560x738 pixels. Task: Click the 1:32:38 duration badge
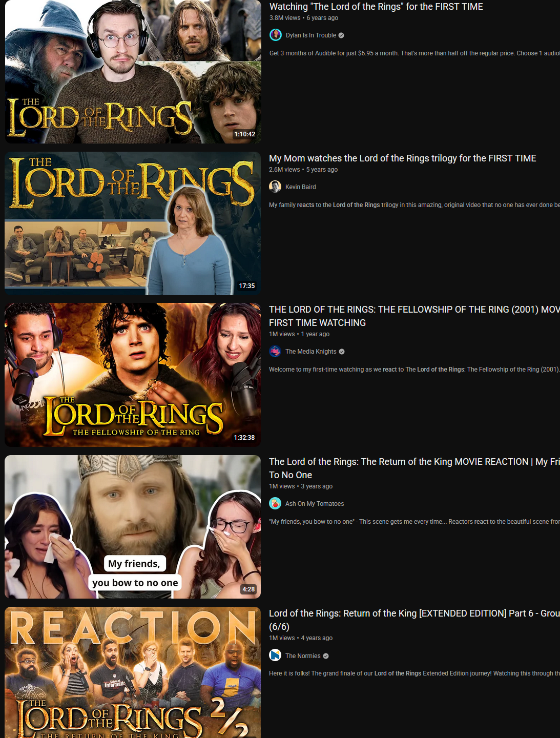244,438
